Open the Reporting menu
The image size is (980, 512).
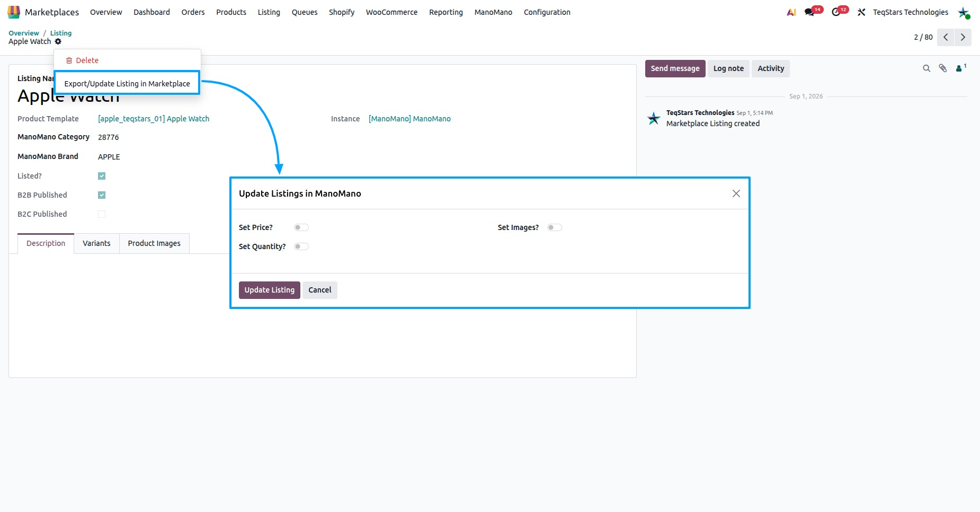point(446,12)
